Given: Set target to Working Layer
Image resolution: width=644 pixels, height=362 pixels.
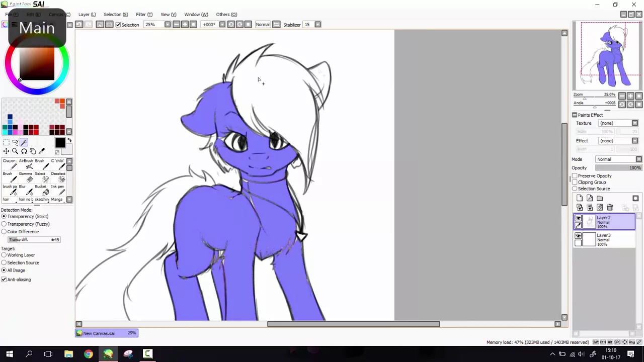Looking at the screenshot, I should [4, 255].
